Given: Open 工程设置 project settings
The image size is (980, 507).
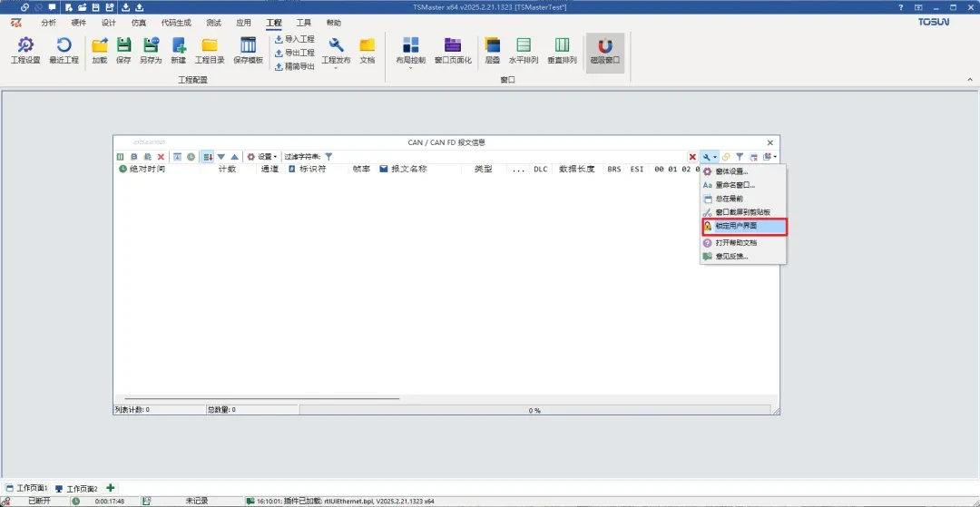Looking at the screenshot, I should coord(25,50).
